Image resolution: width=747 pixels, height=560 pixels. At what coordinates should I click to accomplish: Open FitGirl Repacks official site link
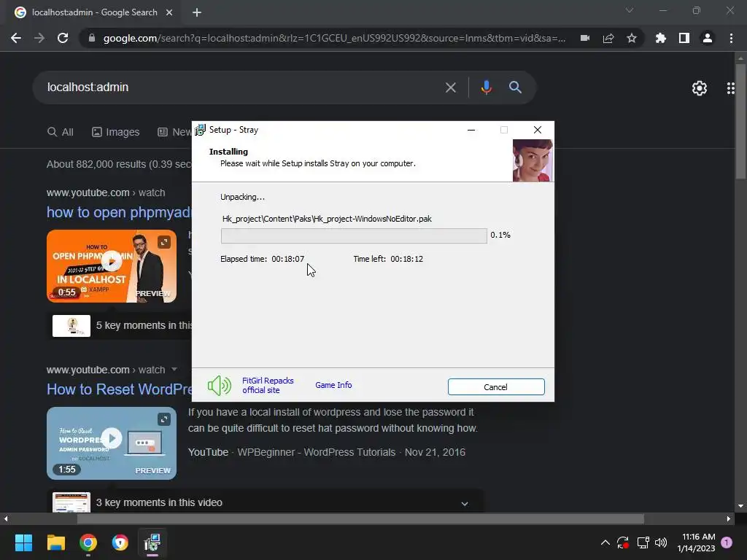[268, 385]
